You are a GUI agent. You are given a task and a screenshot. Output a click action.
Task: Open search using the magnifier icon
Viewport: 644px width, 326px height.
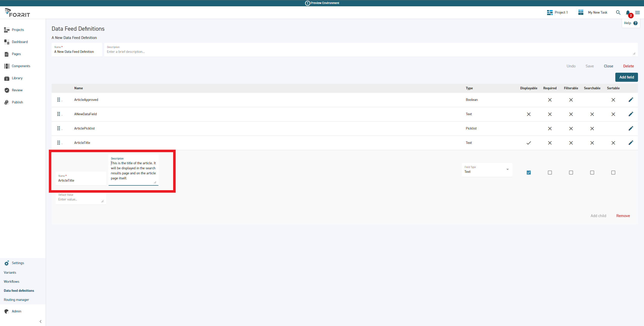(x=618, y=12)
